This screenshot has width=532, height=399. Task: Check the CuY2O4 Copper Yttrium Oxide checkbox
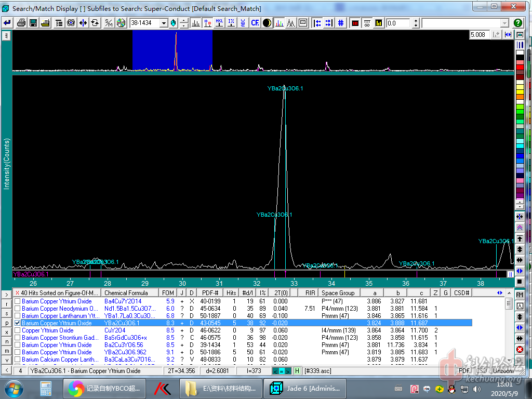click(x=17, y=330)
